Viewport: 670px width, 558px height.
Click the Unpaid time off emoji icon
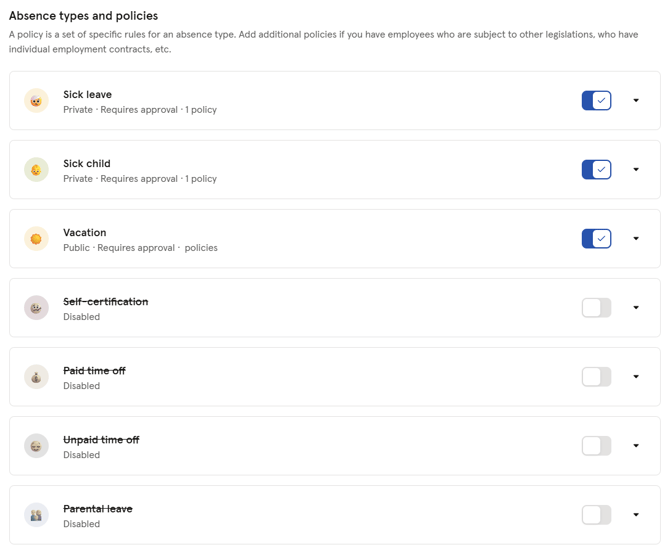point(37,446)
